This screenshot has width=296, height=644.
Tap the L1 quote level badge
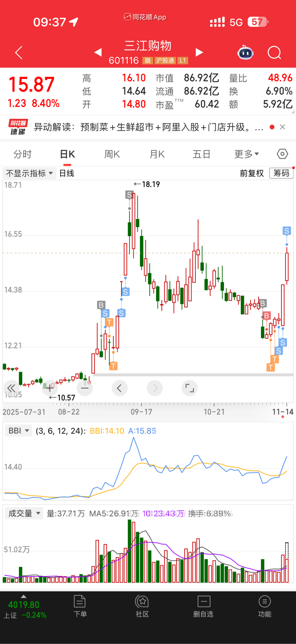[183, 61]
